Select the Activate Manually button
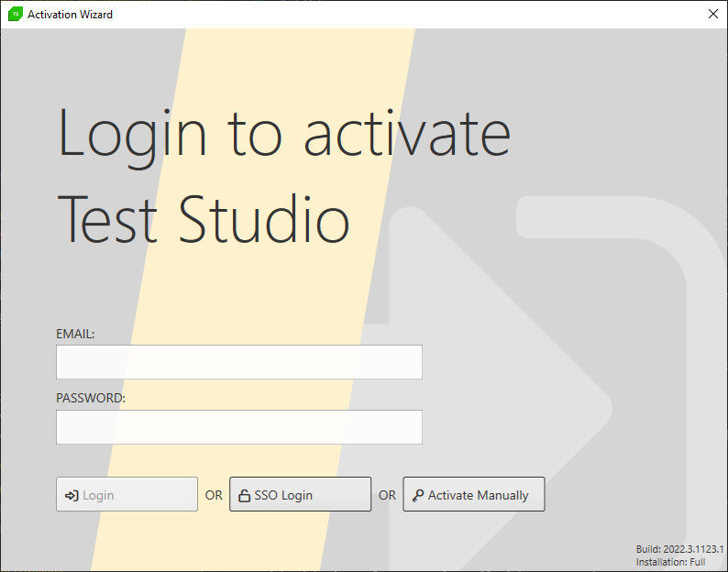The image size is (728, 572). coord(474,494)
